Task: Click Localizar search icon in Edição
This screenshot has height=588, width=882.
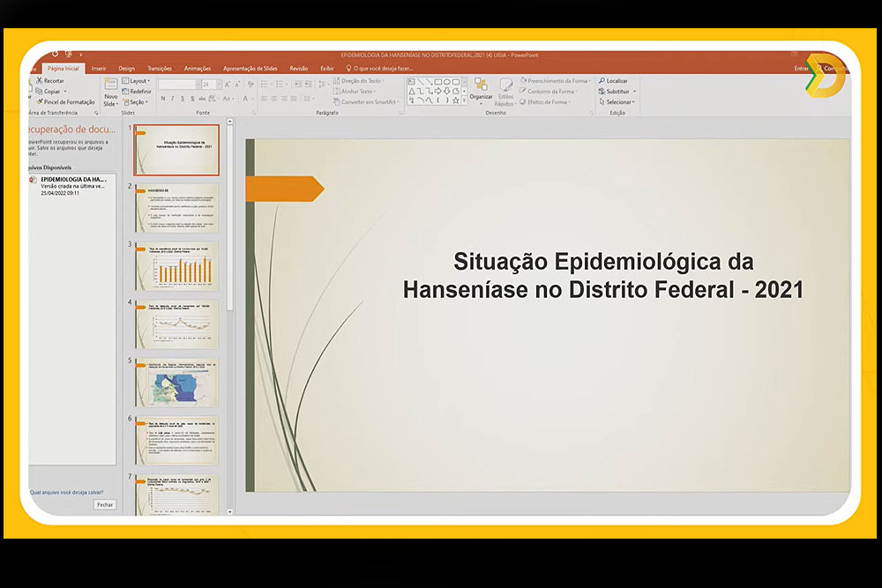Action: [602, 81]
